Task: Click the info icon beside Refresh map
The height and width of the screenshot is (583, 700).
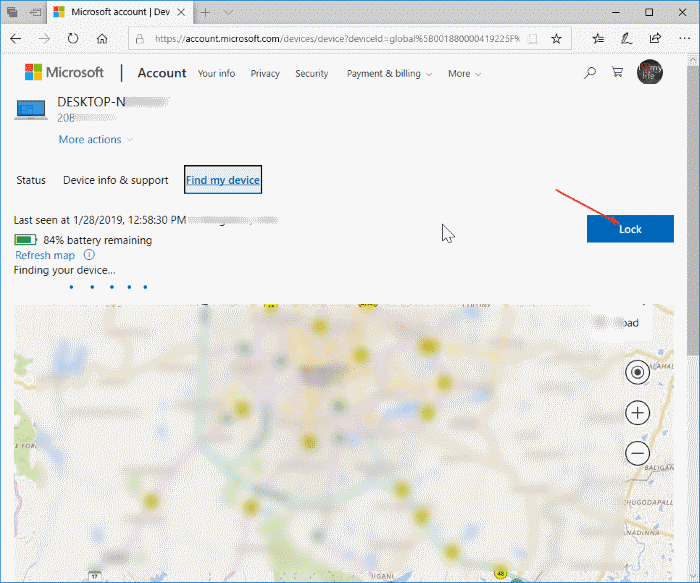Action: click(x=89, y=255)
